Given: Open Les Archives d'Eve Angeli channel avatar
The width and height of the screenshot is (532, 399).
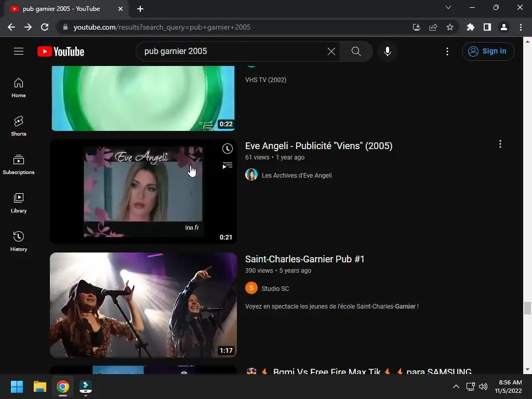Looking at the screenshot, I should coord(251,175).
